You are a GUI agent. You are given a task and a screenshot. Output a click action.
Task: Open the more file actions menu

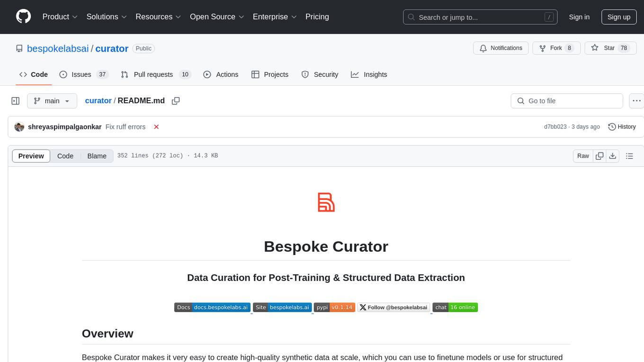tap(636, 101)
